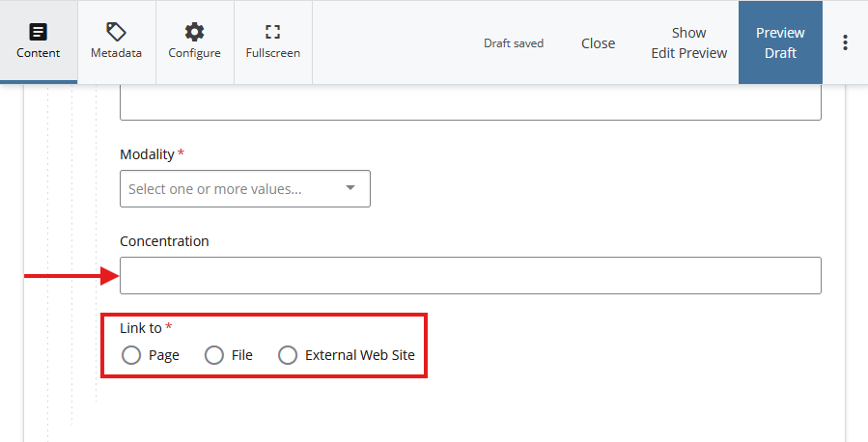Open Metadata via the tag icon
Viewport: 868px width, 442px height.
116,32
